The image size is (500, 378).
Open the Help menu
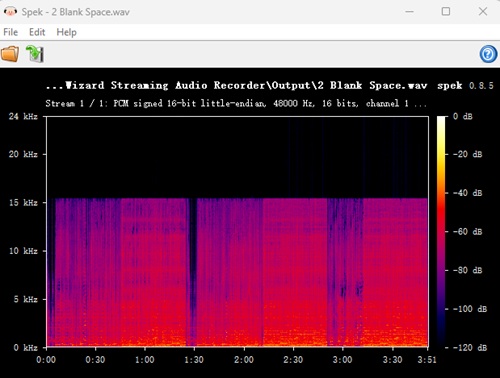(66, 32)
